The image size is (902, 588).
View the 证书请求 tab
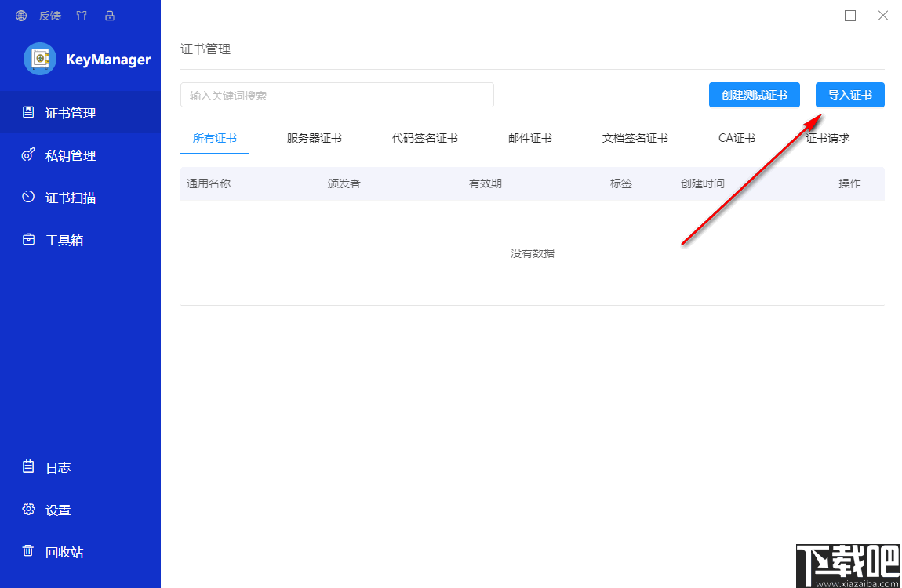click(827, 137)
